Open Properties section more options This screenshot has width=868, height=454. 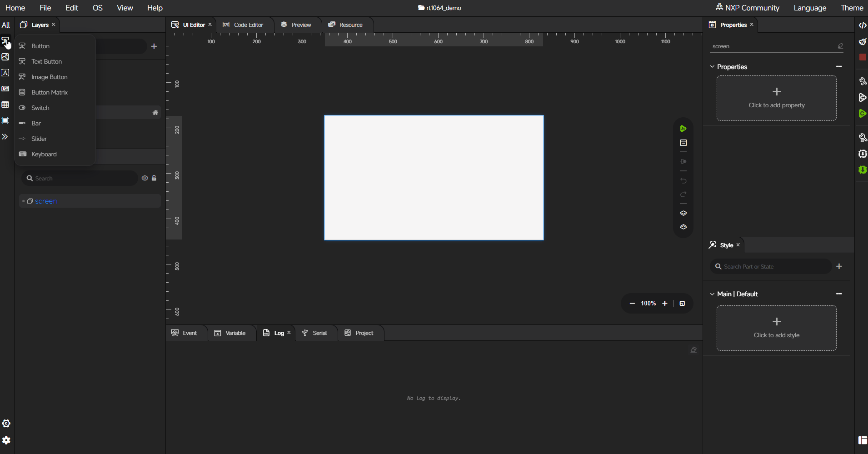point(839,66)
